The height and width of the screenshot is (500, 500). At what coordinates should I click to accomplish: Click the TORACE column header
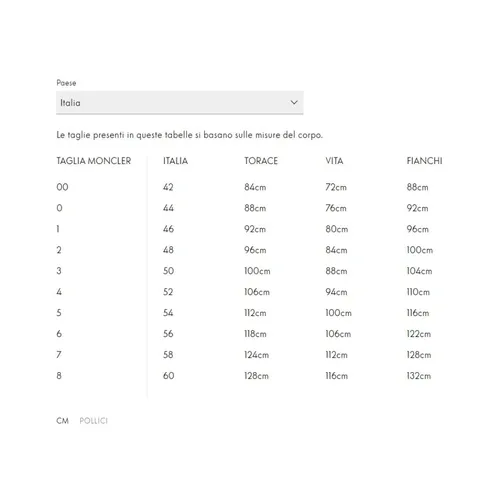261,161
